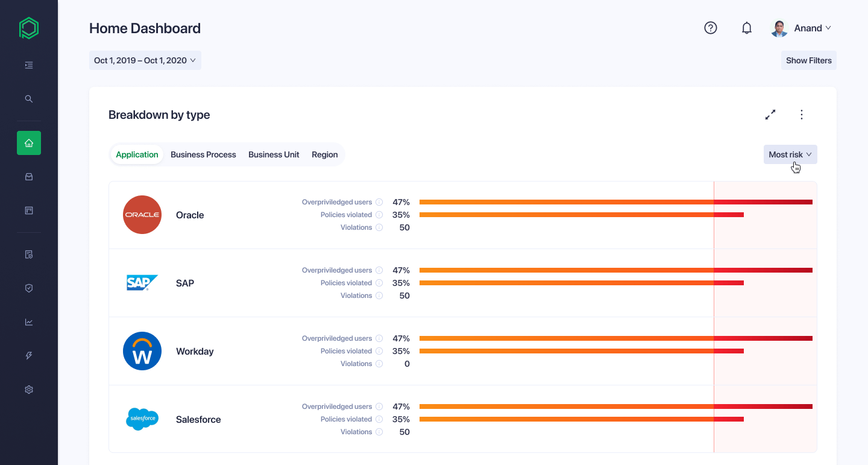
Task: Select the Home icon in sidebar
Action: tap(29, 143)
